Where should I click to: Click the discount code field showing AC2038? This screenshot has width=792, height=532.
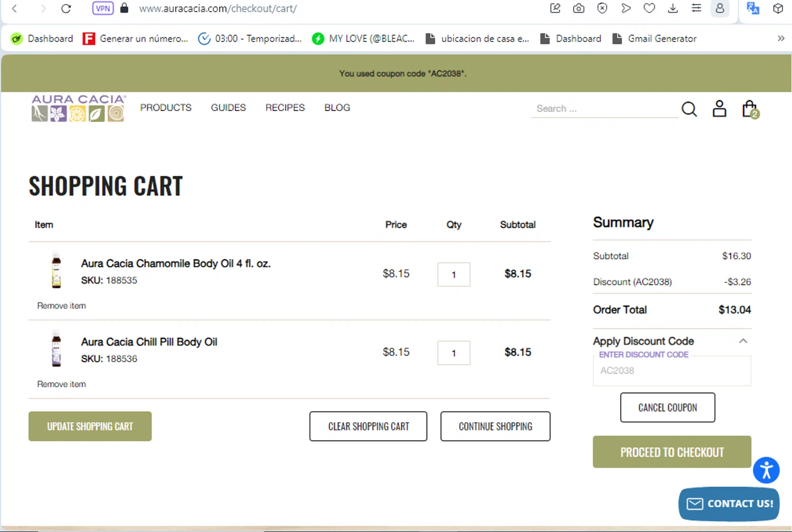[672, 370]
